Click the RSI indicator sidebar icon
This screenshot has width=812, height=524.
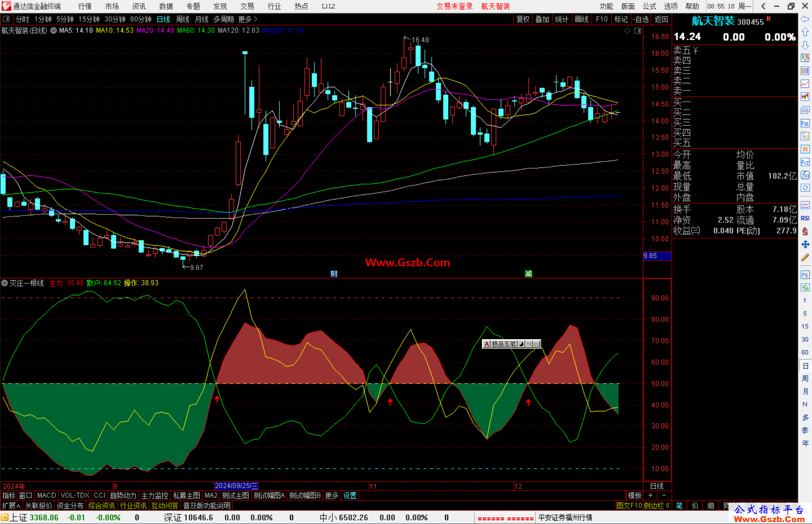pyautogui.click(x=805, y=218)
